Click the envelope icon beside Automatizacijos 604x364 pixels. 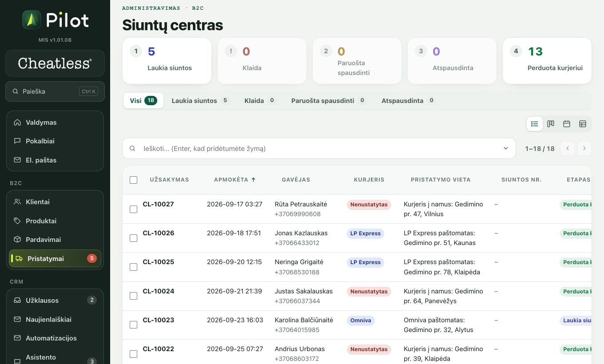tap(17, 338)
